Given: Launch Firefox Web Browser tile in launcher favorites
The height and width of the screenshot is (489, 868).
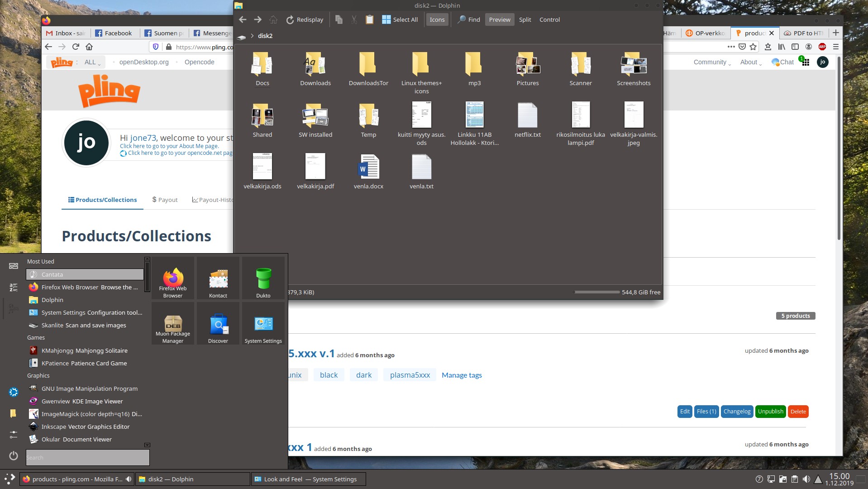Looking at the screenshot, I should click(x=173, y=278).
